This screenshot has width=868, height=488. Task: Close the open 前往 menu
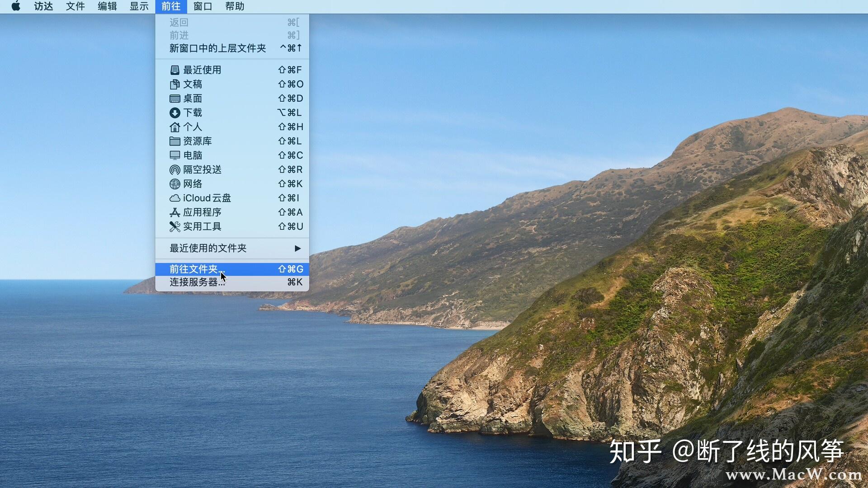pos(171,6)
